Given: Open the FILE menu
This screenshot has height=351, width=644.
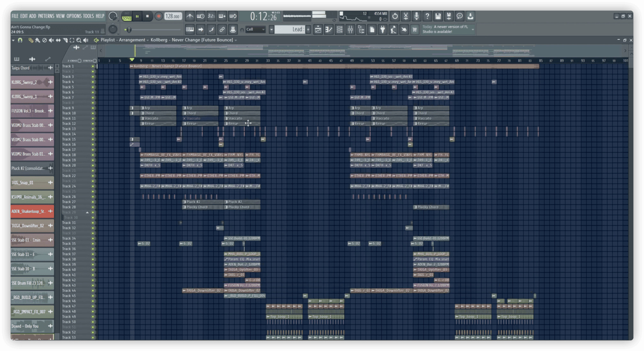Looking at the screenshot, I should click(x=15, y=16).
